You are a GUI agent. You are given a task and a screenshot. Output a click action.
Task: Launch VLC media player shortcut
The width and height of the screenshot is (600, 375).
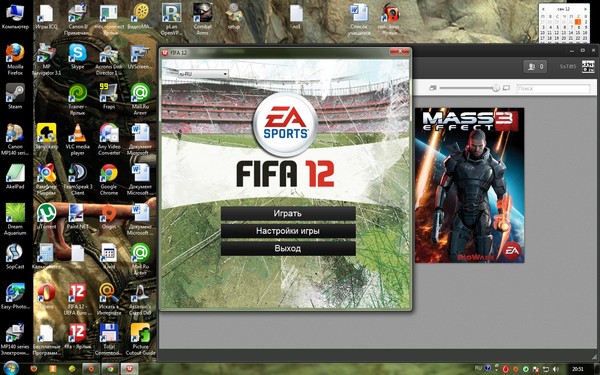78,139
